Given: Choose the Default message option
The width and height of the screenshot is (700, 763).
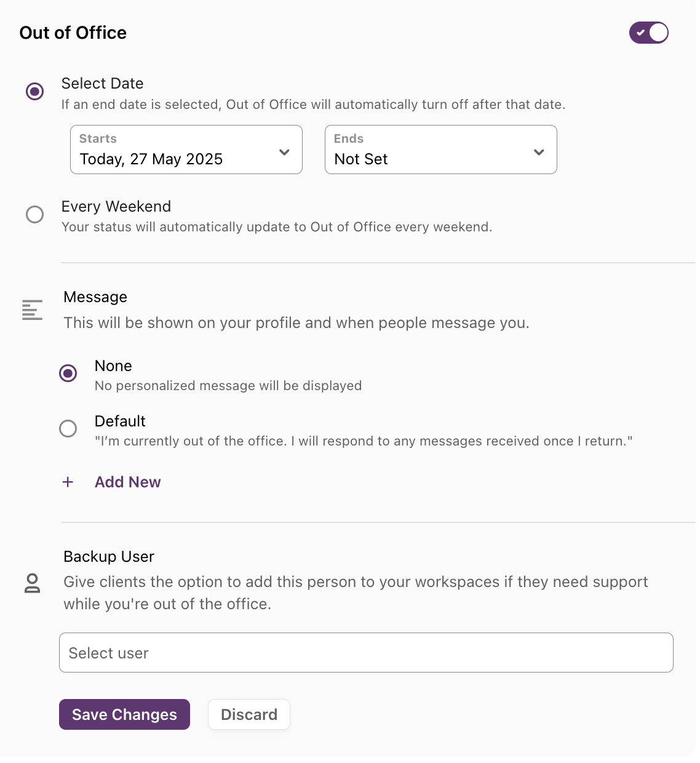Looking at the screenshot, I should (68, 428).
